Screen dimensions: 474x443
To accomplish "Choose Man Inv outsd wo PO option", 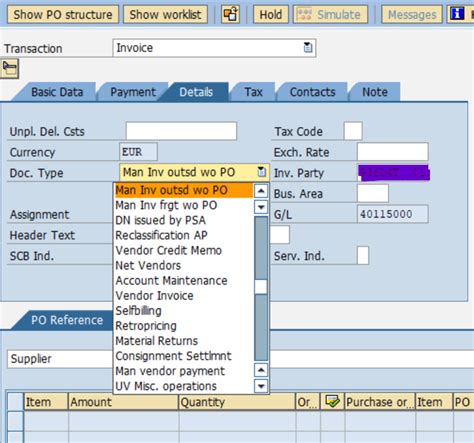I will click(x=183, y=190).
